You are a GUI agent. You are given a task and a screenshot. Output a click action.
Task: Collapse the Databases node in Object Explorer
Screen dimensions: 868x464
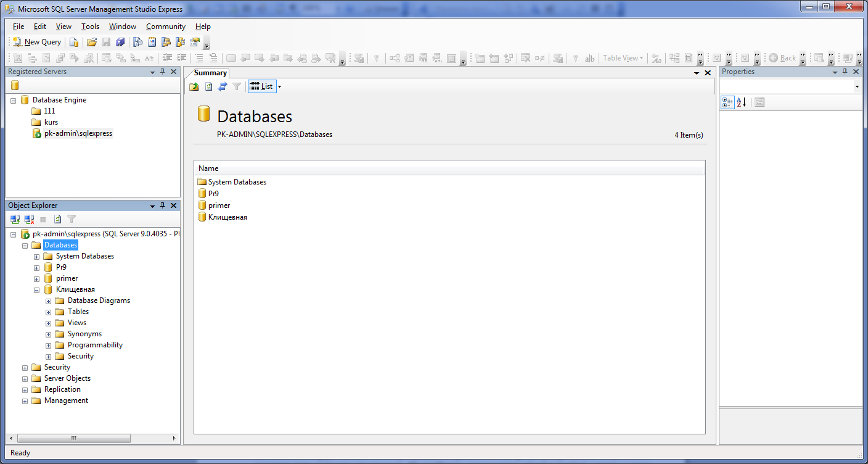click(x=25, y=246)
